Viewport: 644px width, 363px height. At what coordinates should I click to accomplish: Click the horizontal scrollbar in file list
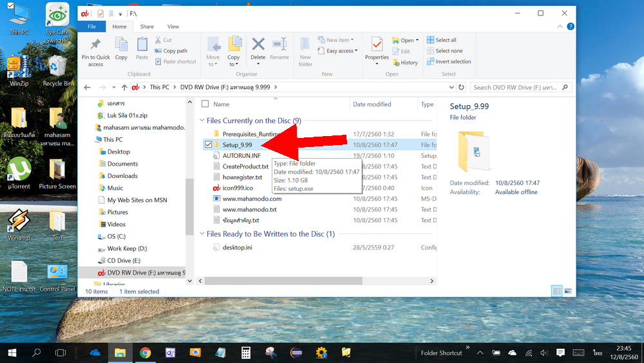click(x=283, y=280)
